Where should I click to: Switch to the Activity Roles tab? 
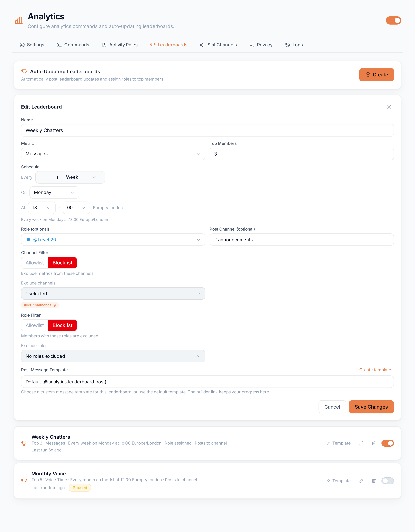[x=120, y=45]
